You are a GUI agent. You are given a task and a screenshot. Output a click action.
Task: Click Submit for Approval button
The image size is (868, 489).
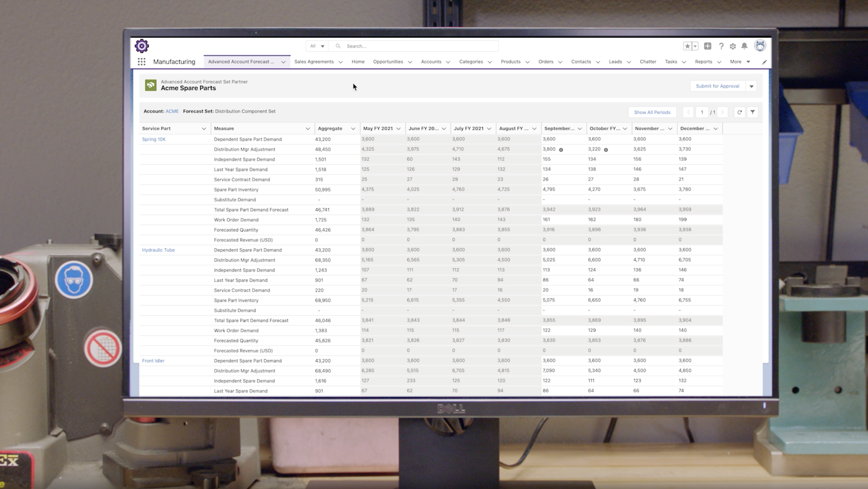point(718,86)
